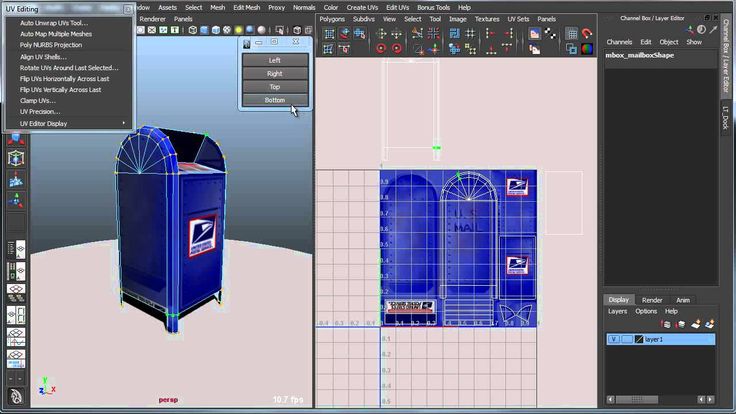
Task: Click the Left button in floating window
Action: [x=275, y=60]
